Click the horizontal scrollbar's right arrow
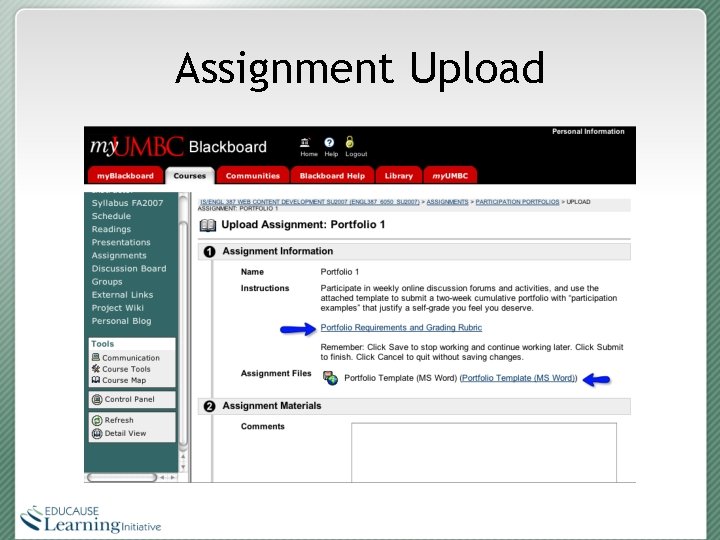The image size is (720, 540). point(172,478)
